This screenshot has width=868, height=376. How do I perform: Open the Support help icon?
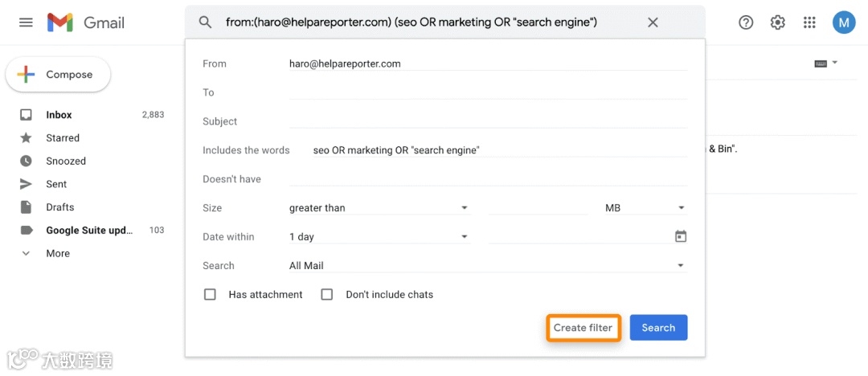(x=746, y=22)
